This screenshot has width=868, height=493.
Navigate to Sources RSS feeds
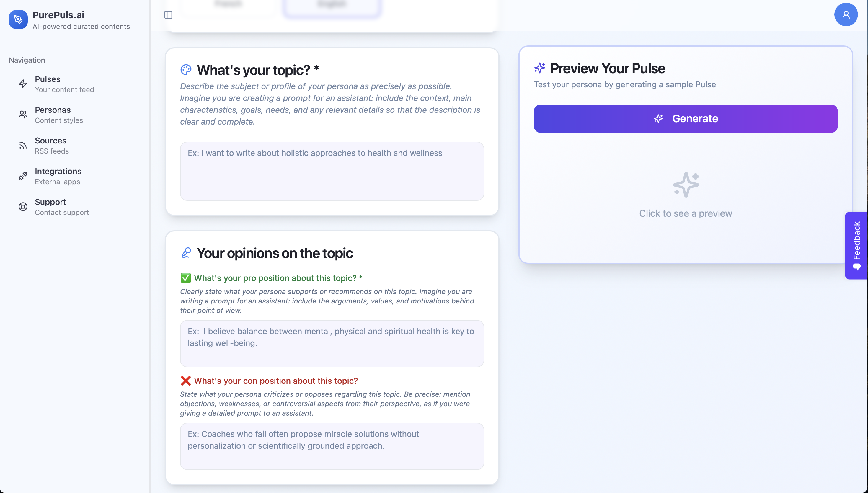pyautogui.click(x=51, y=145)
